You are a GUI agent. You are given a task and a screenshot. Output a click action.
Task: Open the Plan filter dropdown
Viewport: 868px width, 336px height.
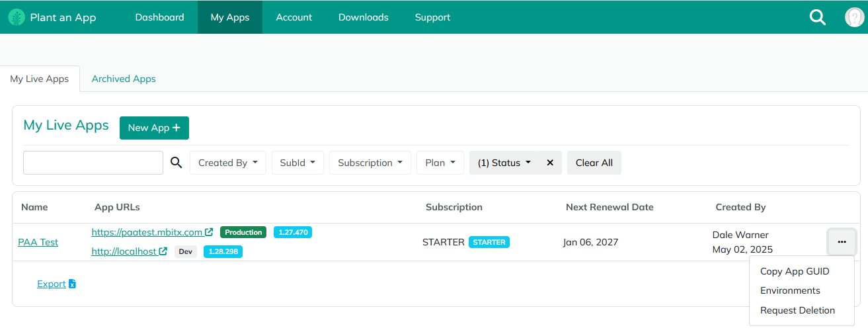[x=440, y=163]
